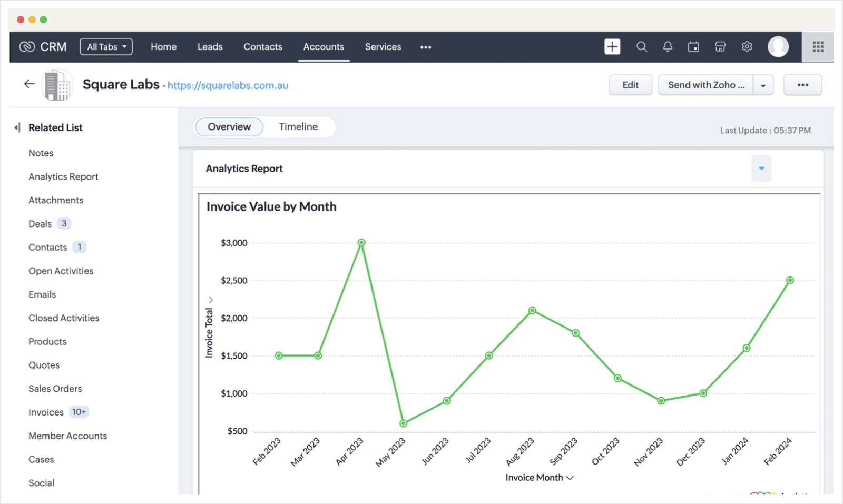Image resolution: width=843 pixels, height=504 pixels.
Task: Open the settings gear icon
Action: pos(747,46)
